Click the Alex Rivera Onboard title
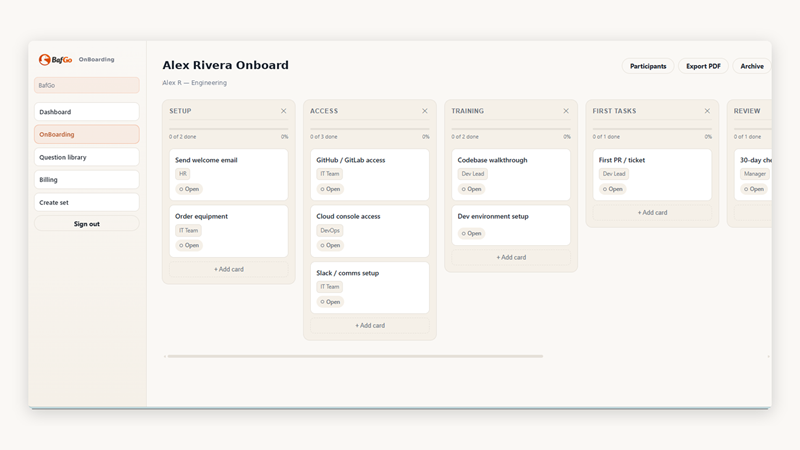This screenshot has height=450, width=800. pos(226,65)
